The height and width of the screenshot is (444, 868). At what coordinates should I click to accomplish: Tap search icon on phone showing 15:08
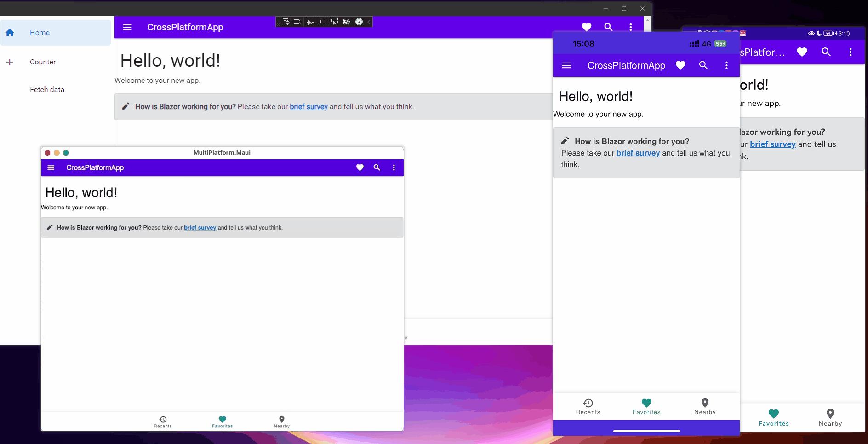pos(703,65)
